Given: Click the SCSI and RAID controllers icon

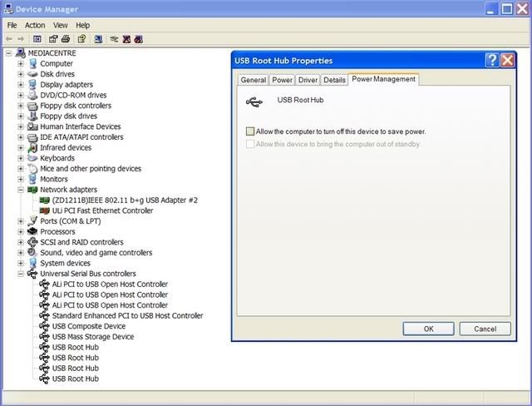Looking at the screenshot, I should coord(32,242).
